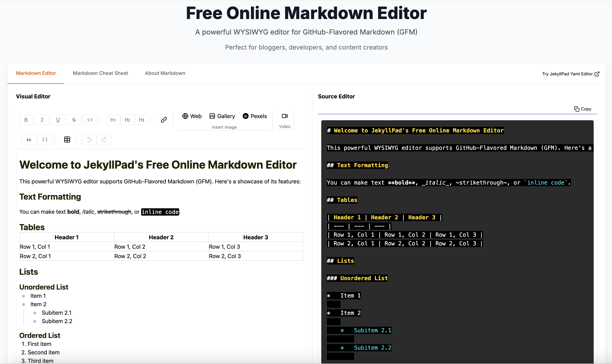Image resolution: width=612 pixels, height=364 pixels.
Task: Insert image from Web
Action: tap(192, 116)
